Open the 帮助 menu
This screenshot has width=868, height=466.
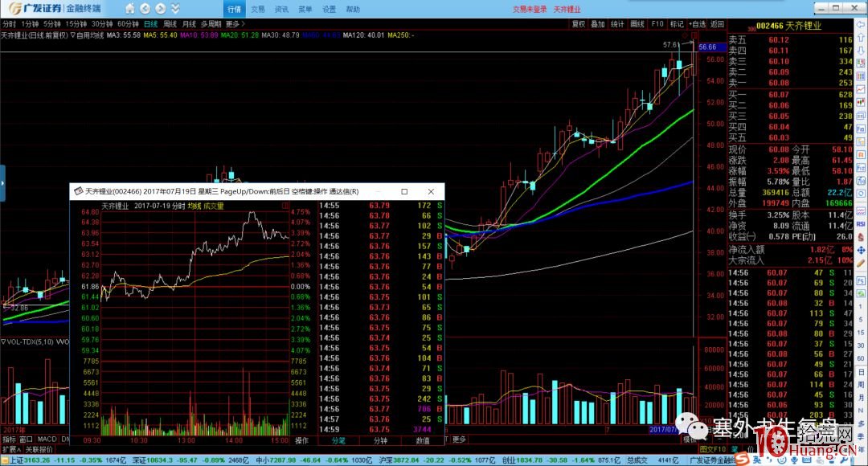tap(353, 10)
